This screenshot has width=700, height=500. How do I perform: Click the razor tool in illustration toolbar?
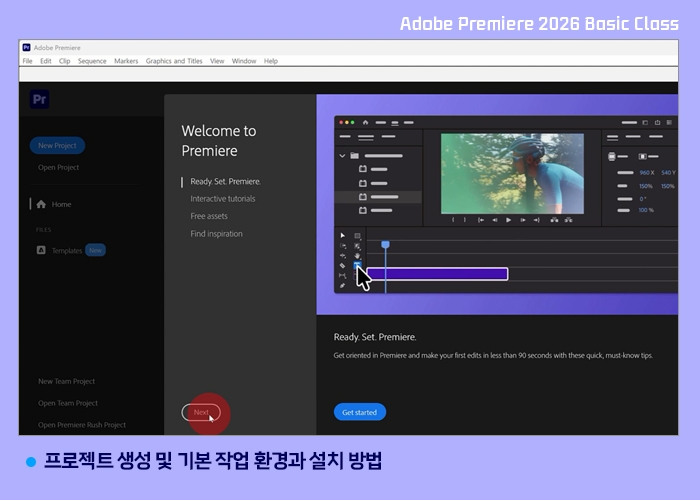coord(342,266)
